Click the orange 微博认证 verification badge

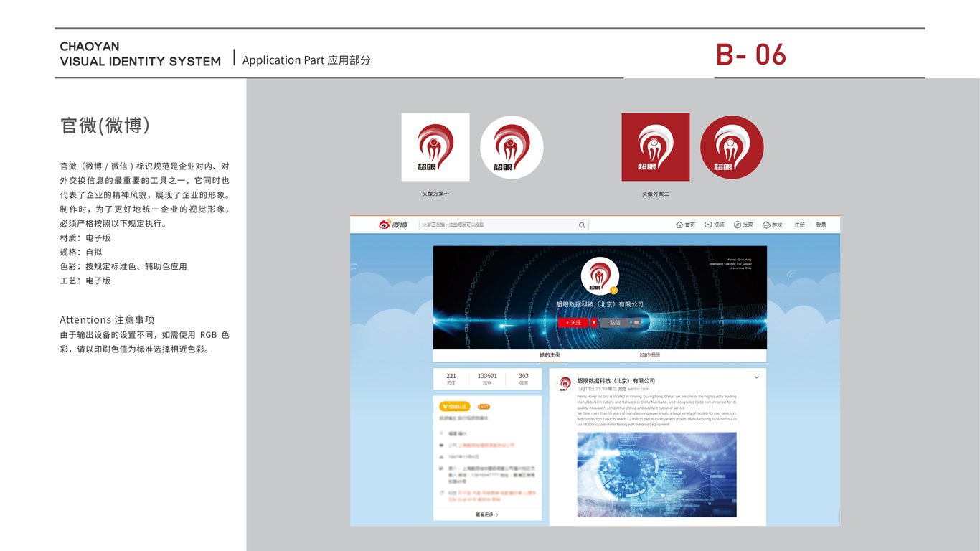pos(455,407)
